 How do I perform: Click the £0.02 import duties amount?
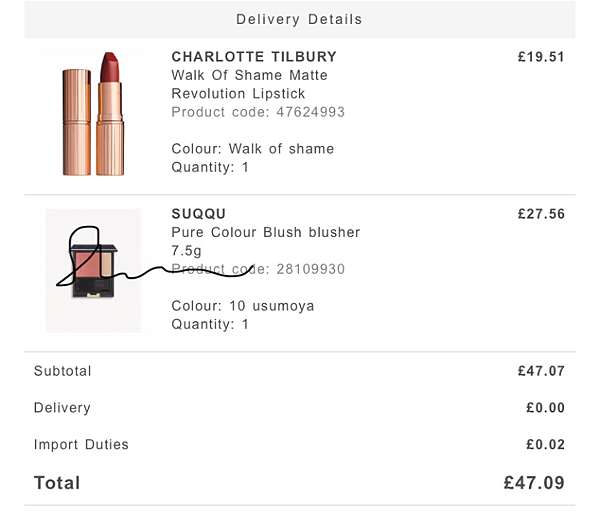[x=545, y=444]
